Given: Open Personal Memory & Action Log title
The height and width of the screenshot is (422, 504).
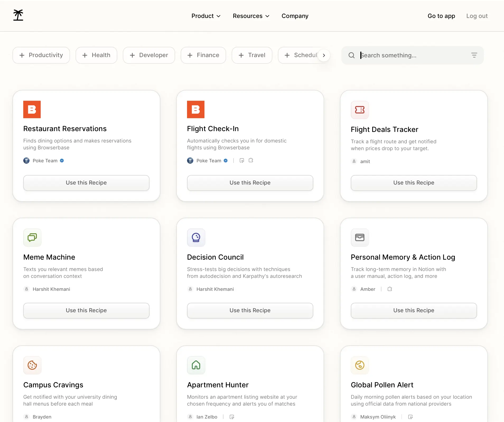Looking at the screenshot, I should pos(403,257).
